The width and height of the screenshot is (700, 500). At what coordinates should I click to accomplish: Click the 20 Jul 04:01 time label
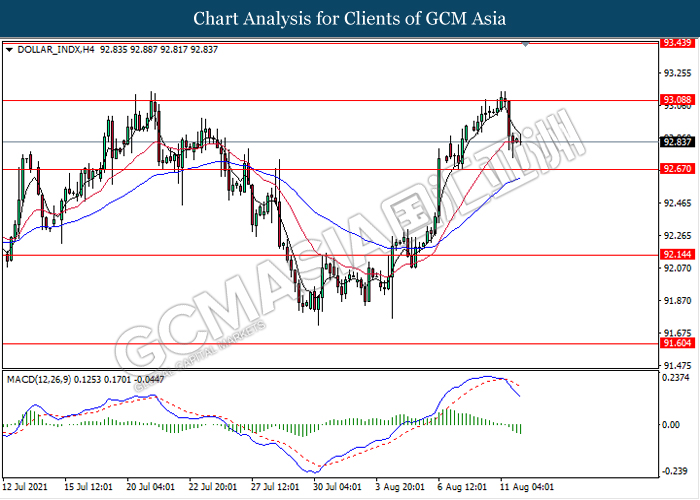click(150, 490)
